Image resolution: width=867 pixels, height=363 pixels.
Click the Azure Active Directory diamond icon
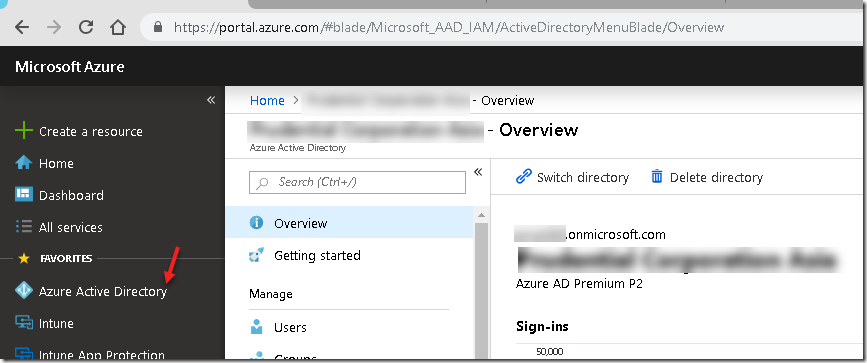(x=24, y=291)
